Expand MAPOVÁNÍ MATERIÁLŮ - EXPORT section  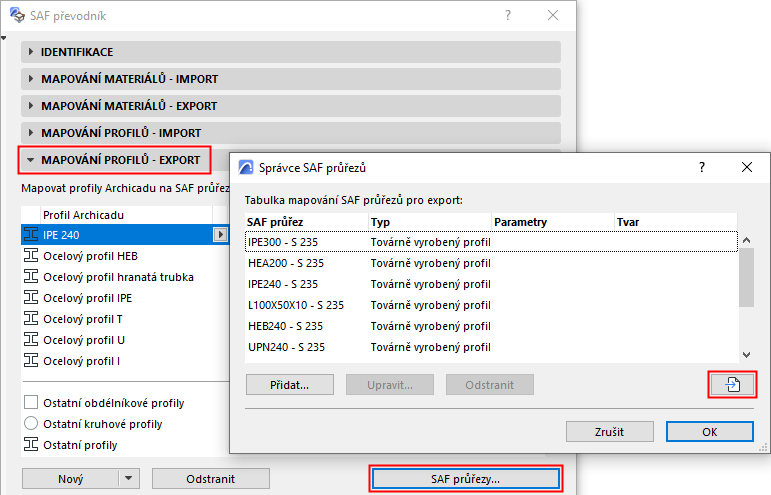(x=291, y=106)
